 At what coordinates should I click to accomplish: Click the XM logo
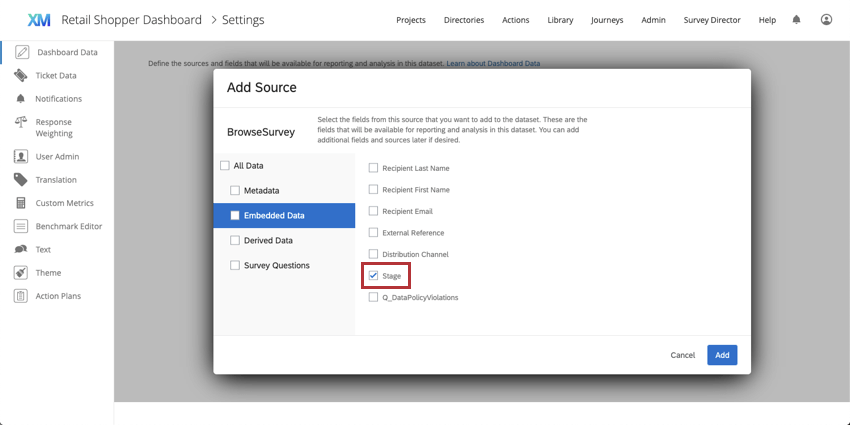tap(39, 20)
